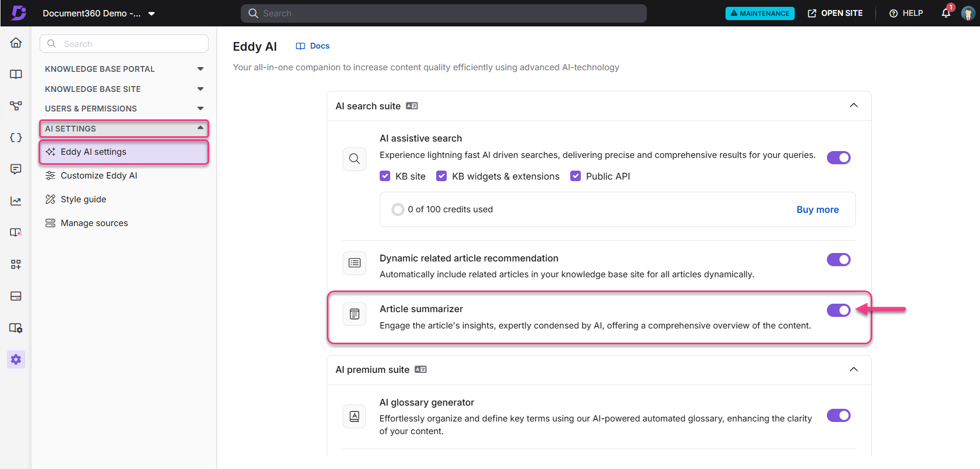980x469 pixels.
Task: Open the notifications bell
Action: coord(946,13)
